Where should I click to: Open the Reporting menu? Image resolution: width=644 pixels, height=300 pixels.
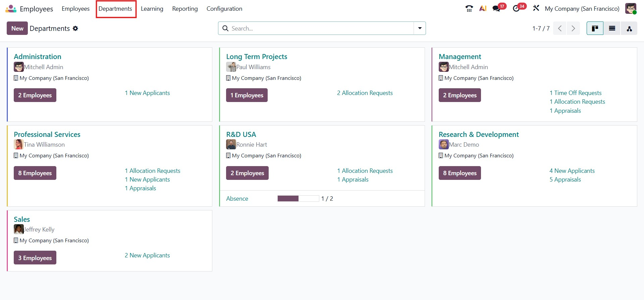tap(185, 9)
